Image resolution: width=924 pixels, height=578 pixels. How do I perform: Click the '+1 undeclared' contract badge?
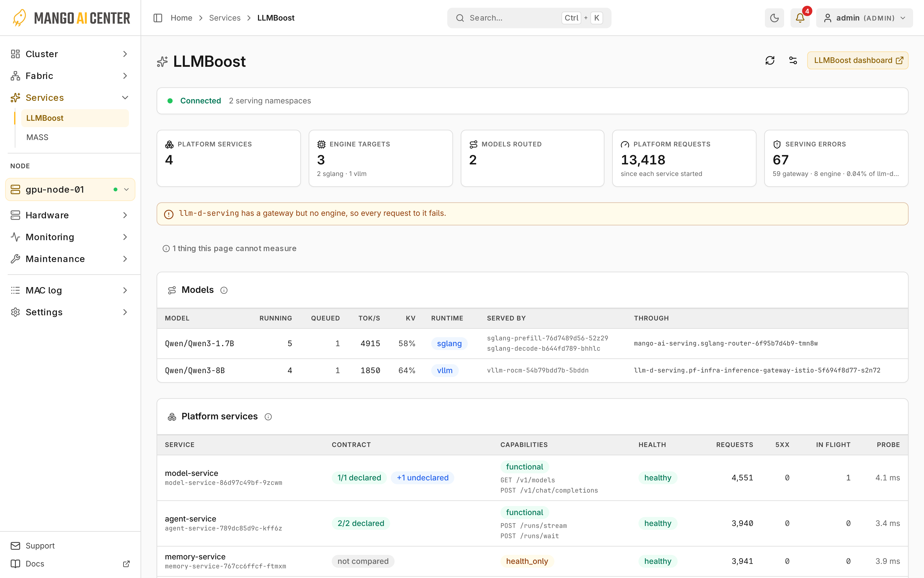tap(422, 478)
